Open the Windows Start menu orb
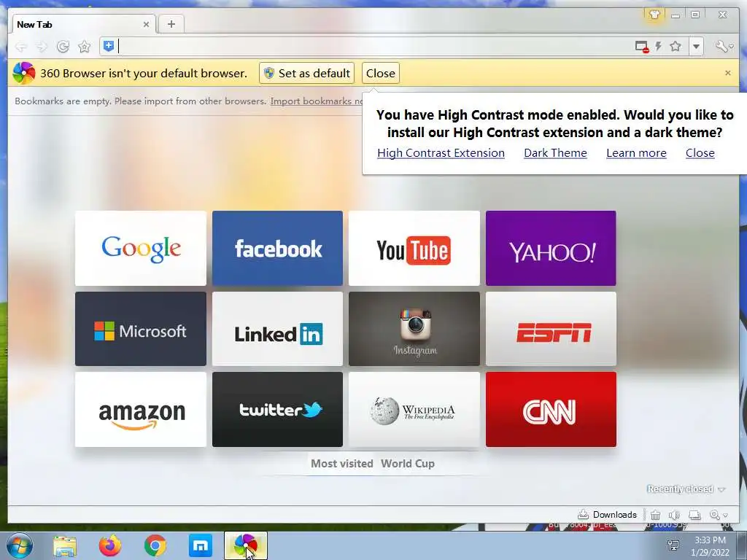Image resolution: width=747 pixels, height=560 pixels. (x=20, y=545)
